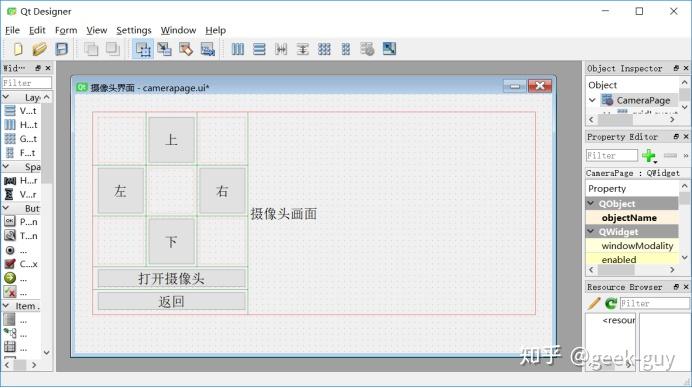Collapse the Buttons category in Widget Box
Image resolution: width=692 pixels, height=388 pixels.
click(x=6, y=207)
